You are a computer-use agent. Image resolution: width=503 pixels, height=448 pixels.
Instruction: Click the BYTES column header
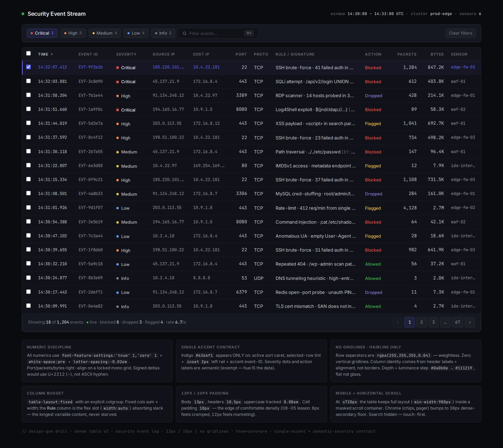click(437, 54)
